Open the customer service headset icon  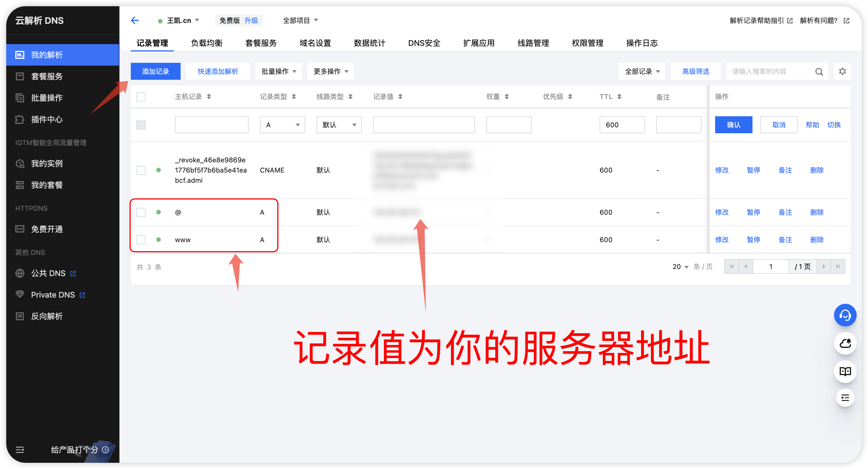point(845,315)
